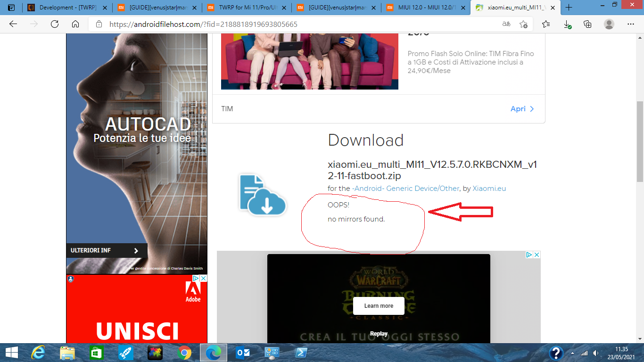Click Learn more on Warcraft ad
This screenshot has width=644, height=362.
pos(379,306)
